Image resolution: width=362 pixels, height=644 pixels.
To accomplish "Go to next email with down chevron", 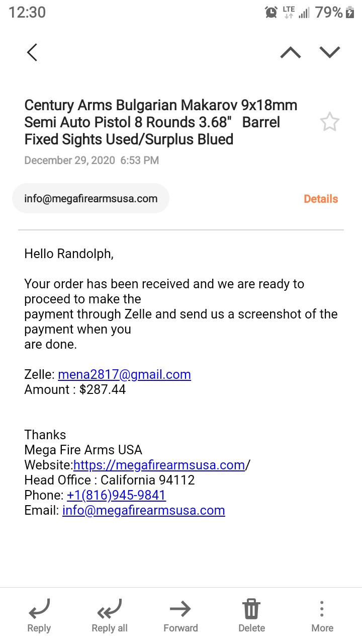I will coord(330,52).
